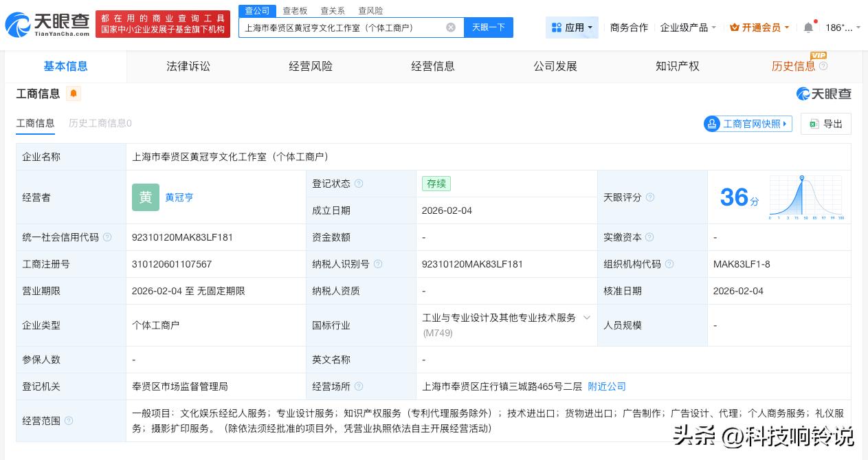Click inside the company name search input field
Viewport: 868px width, 460px height.
tap(344, 28)
